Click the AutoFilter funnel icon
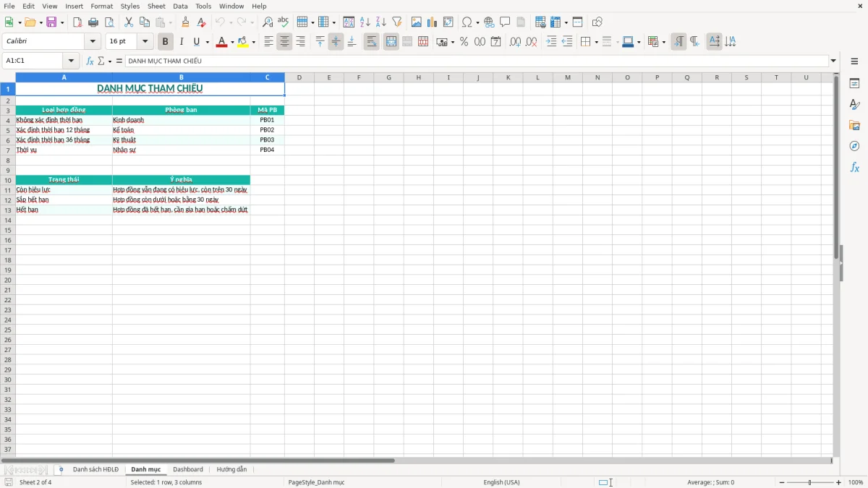Screen dimensions: 868x488 (396, 22)
